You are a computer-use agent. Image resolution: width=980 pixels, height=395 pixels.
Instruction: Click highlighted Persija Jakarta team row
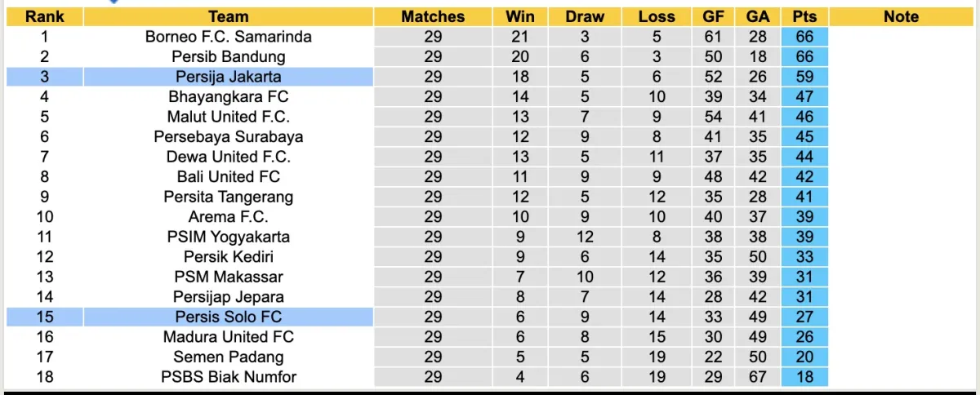(228, 77)
